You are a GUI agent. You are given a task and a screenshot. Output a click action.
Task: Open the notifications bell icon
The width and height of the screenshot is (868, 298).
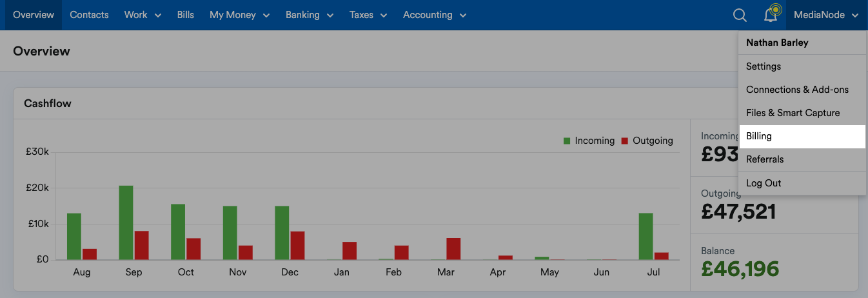pyautogui.click(x=771, y=15)
